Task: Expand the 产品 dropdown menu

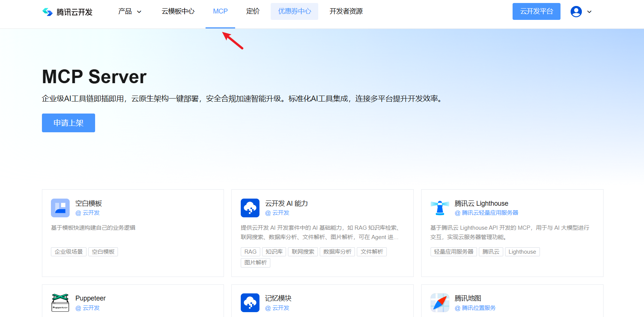Action: [x=130, y=12]
